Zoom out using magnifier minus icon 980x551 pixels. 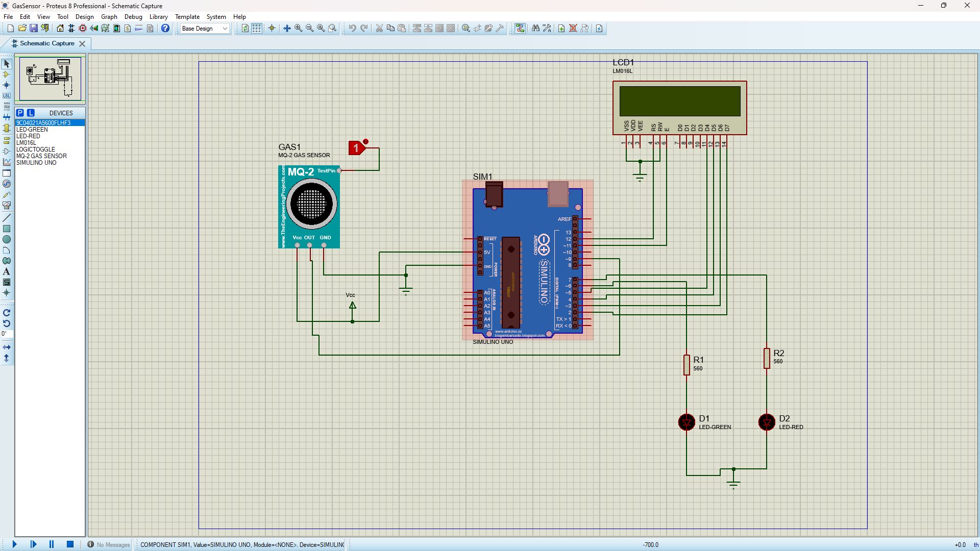[309, 29]
